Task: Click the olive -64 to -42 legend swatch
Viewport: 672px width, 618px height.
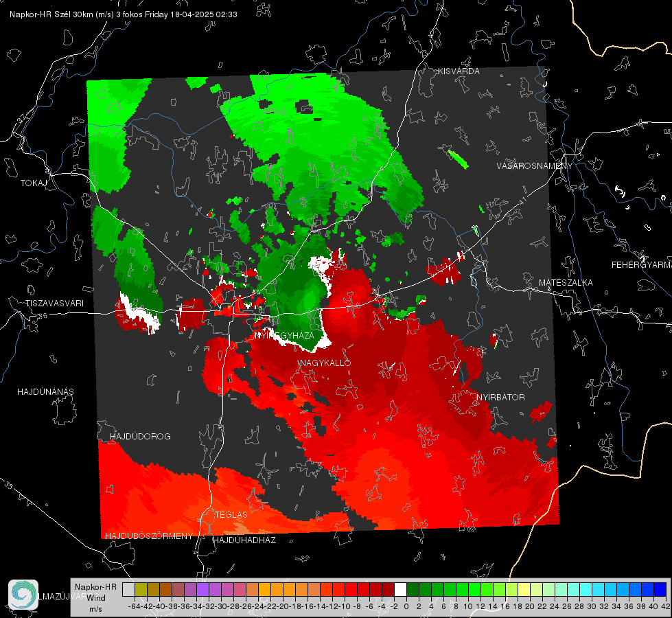Action: pos(141,590)
